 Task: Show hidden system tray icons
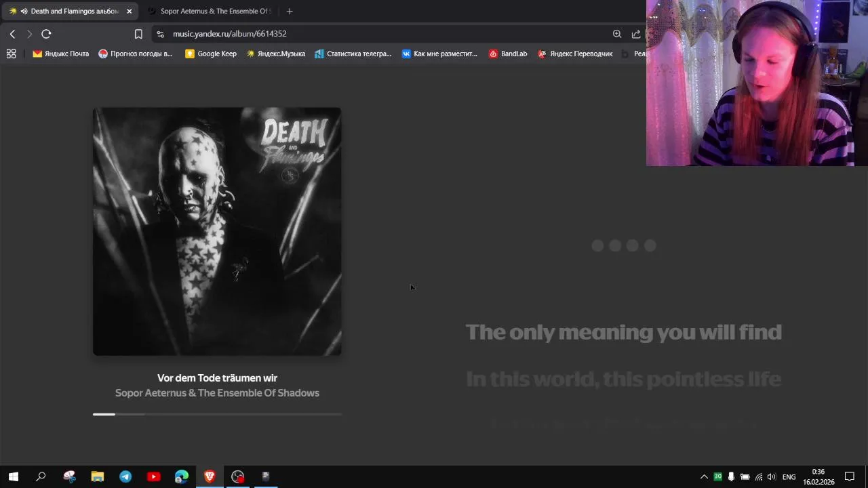tap(704, 477)
